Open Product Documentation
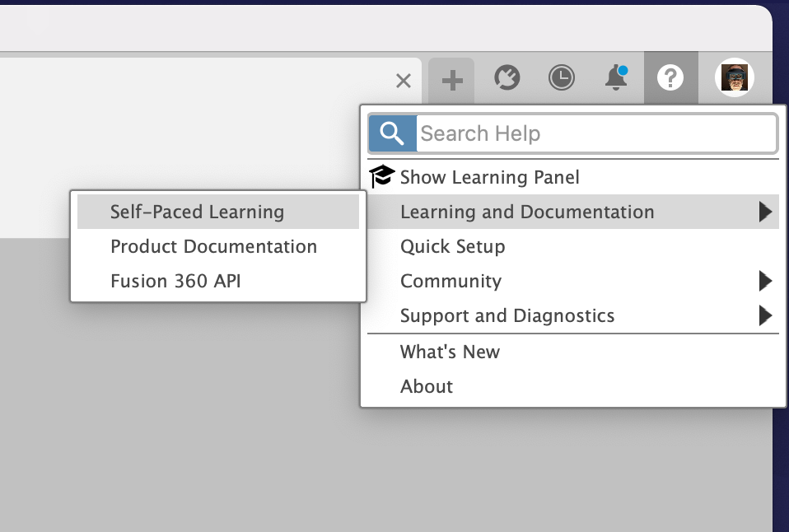 point(218,246)
